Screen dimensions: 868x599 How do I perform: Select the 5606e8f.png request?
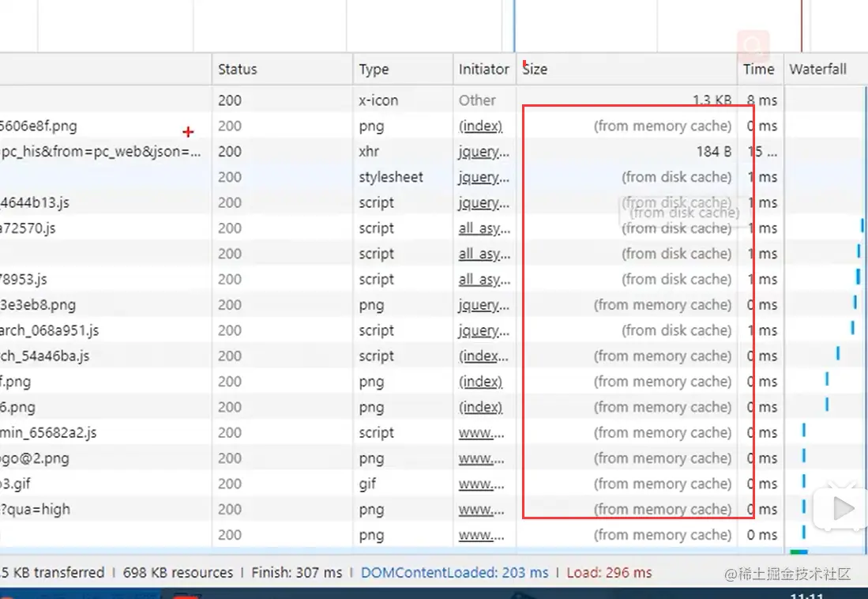click(x=38, y=126)
